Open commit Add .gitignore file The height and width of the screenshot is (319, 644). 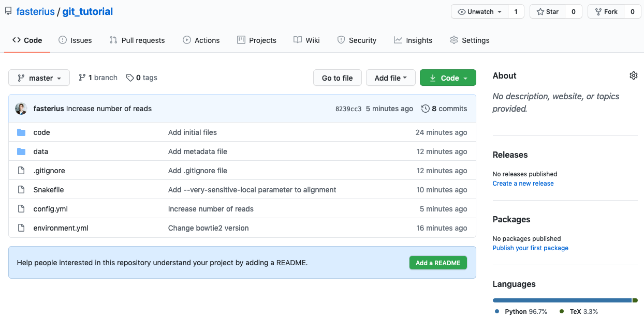tap(198, 171)
